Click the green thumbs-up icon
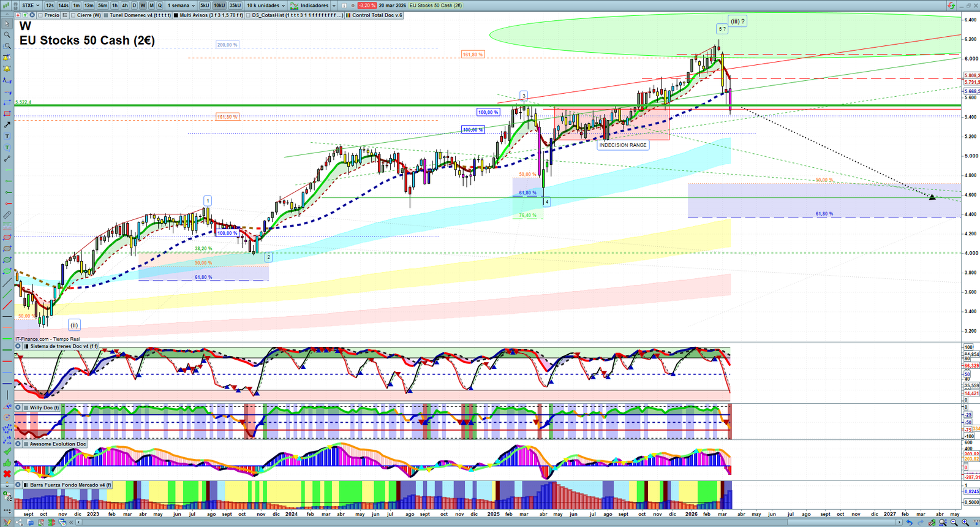Viewport: 980px width, 527px height. (7, 463)
